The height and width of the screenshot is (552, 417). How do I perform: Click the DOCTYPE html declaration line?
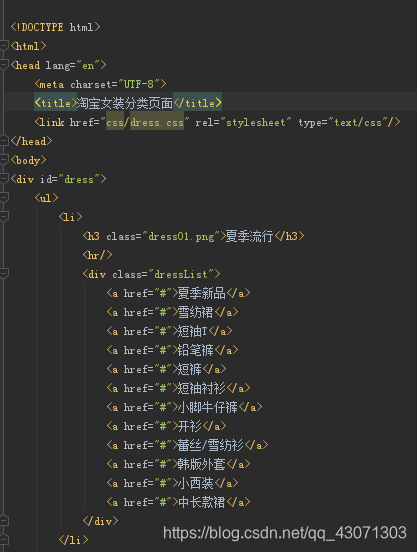click(x=56, y=27)
